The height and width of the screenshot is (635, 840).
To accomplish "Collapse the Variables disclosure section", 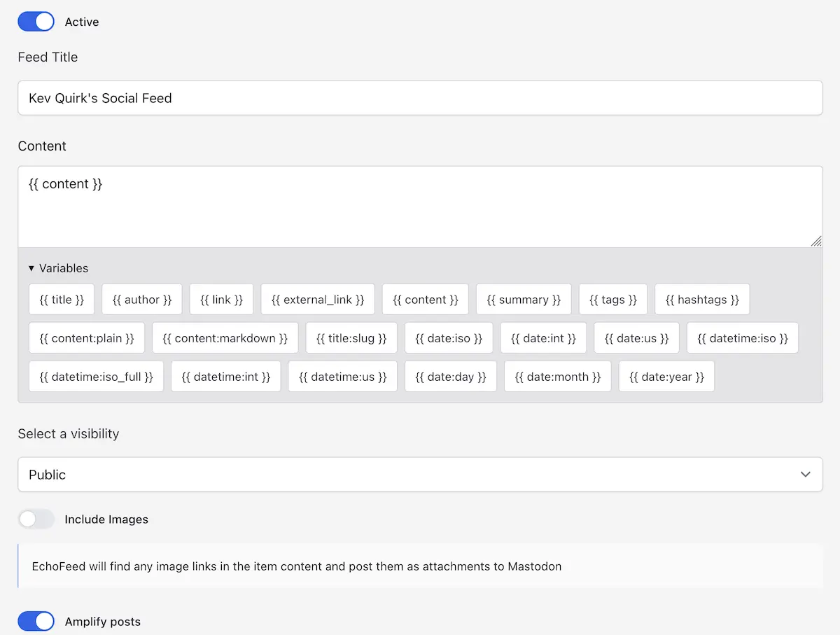I will click(59, 268).
